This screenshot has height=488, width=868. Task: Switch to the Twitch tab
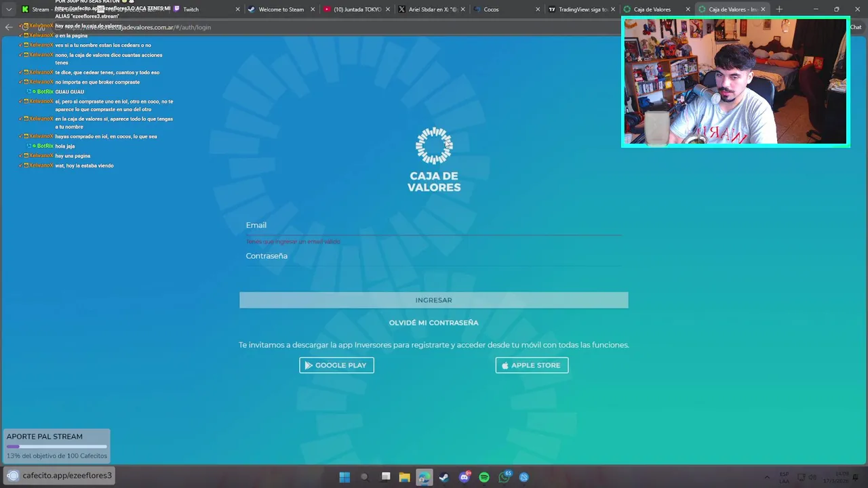[x=206, y=9]
